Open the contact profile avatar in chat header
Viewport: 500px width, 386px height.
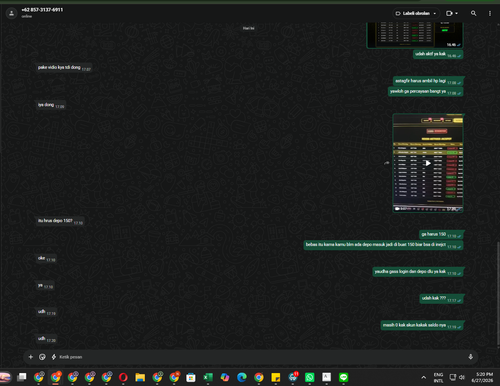pyautogui.click(x=11, y=13)
